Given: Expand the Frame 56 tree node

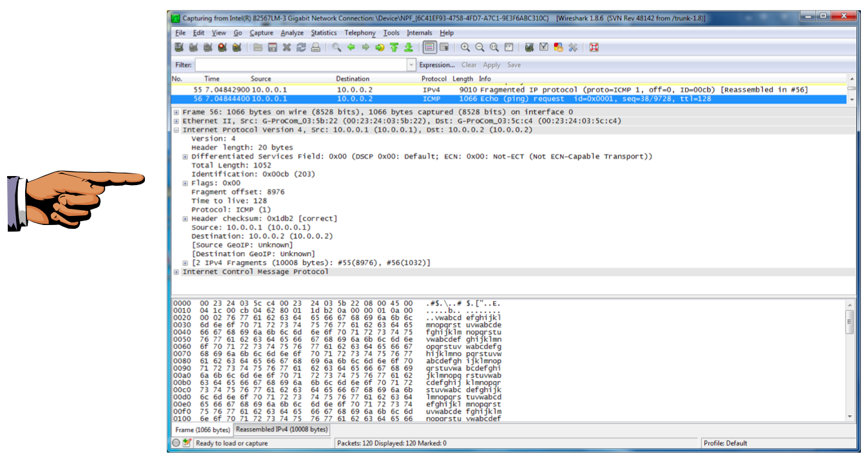Looking at the screenshot, I should 177,112.
